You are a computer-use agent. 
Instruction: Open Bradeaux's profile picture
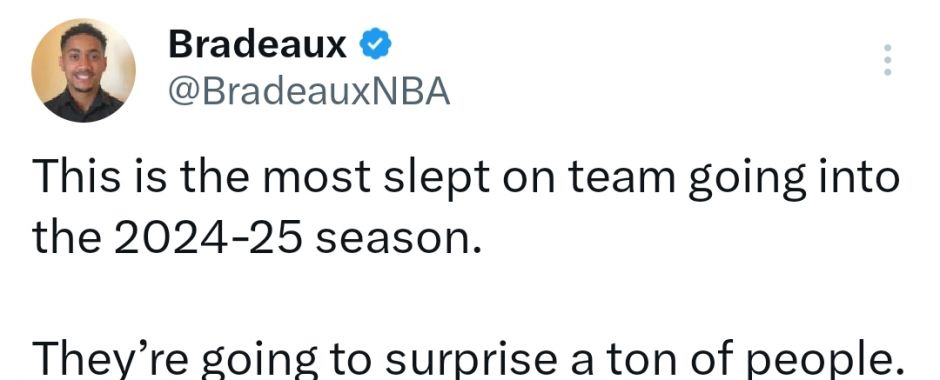[83, 70]
